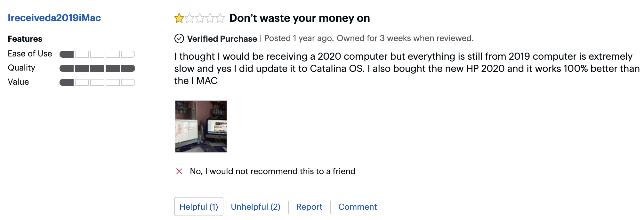
Task: Open the Ireceiveda2019iMac reviewer profile
Action: 54,18
